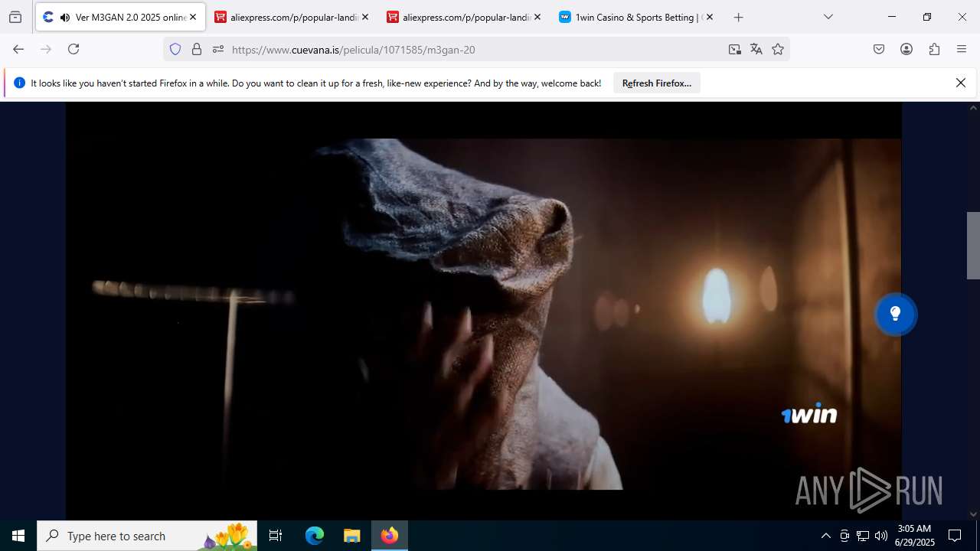The image size is (980, 551).
Task: Click the Refresh Firefox... button
Action: point(657,83)
